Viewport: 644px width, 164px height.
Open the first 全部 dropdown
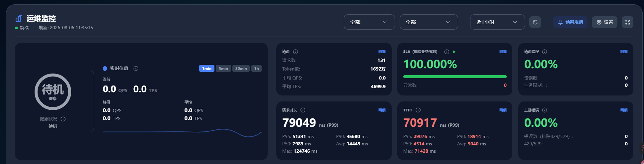coord(369,22)
